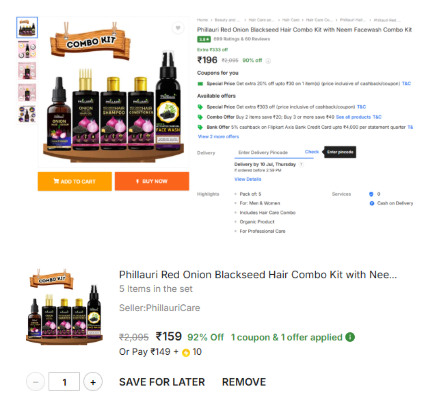This screenshot has width=437, height=407.
Task: Click the green Special Price offer tag icon
Action: (x=200, y=107)
